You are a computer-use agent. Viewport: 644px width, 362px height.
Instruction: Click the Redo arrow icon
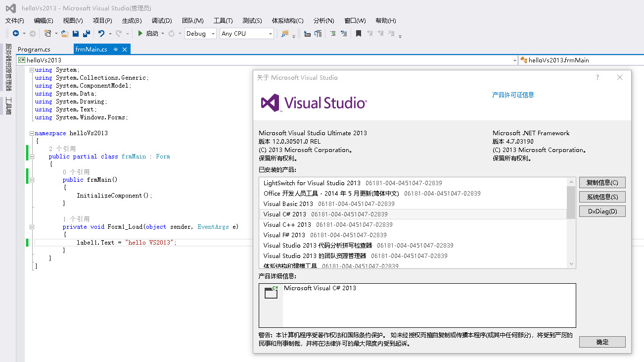[x=119, y=34]
